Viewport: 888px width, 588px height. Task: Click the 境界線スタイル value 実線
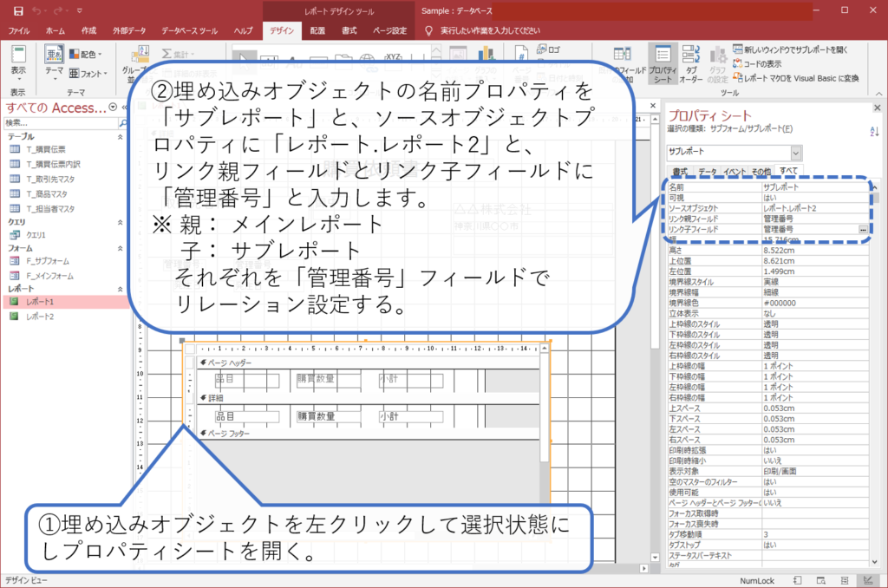pyautogui.click(x=815, y=282)
